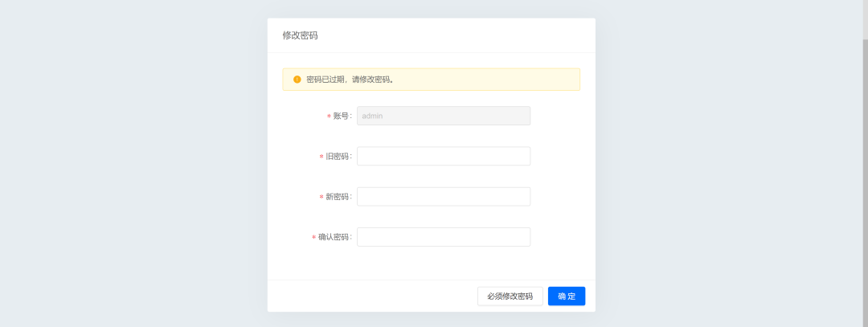
Task: Click the 确认密码 field label
Action: (x=334, y=238)
